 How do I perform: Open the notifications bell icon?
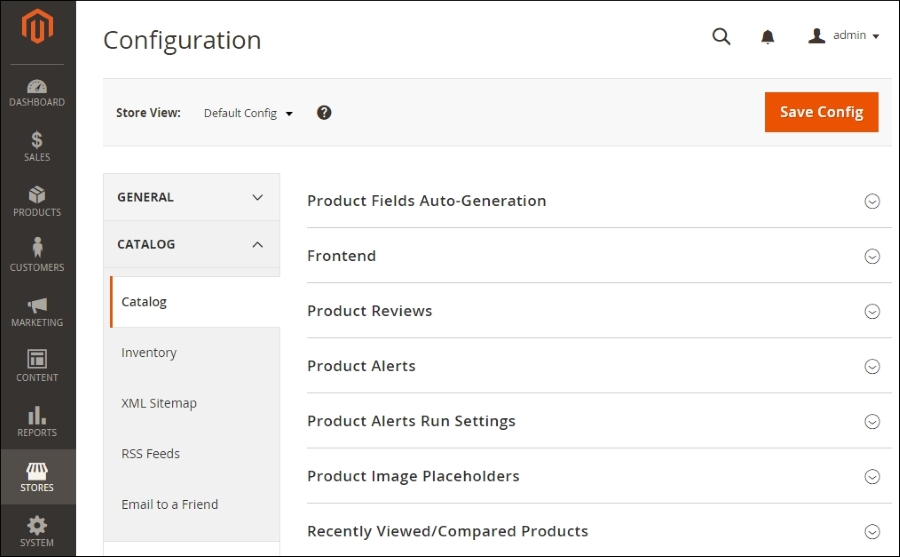tap(767, 37)
